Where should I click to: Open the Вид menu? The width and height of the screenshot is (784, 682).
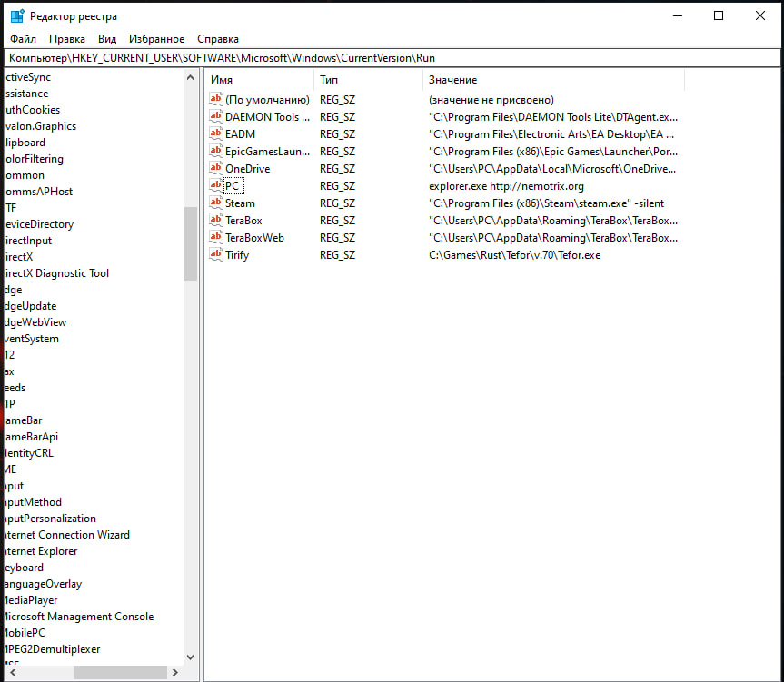[x=107, y=39]
